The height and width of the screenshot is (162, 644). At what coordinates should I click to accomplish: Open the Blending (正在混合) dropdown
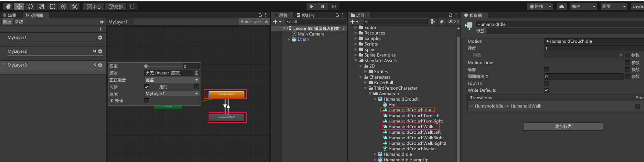(x=172, y=80)
